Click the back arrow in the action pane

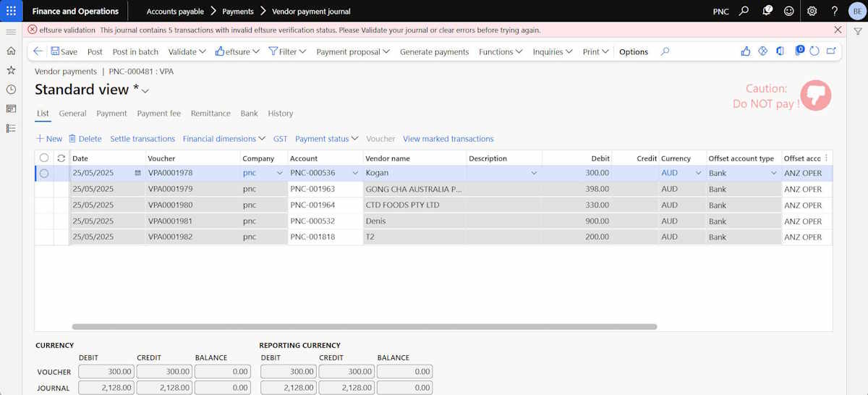[38, 51]
